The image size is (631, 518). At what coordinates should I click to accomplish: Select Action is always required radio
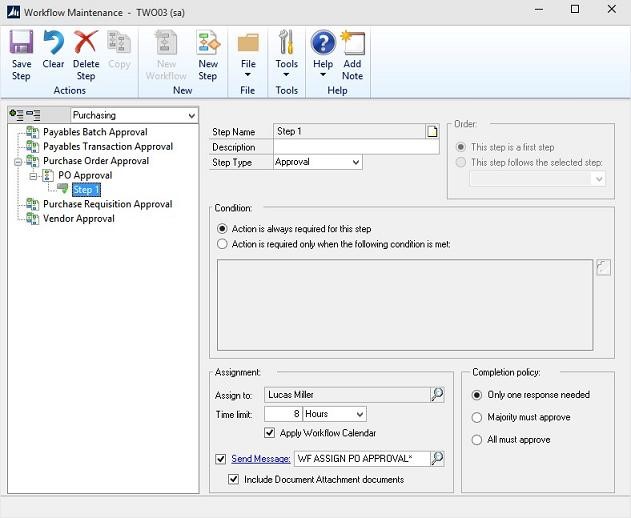(x=222, y=229)
